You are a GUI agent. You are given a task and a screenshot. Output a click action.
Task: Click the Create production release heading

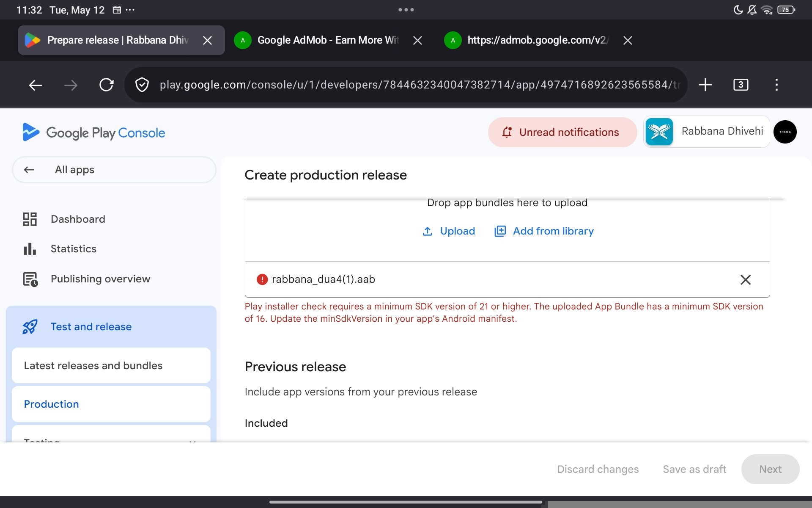coord(326,175)
